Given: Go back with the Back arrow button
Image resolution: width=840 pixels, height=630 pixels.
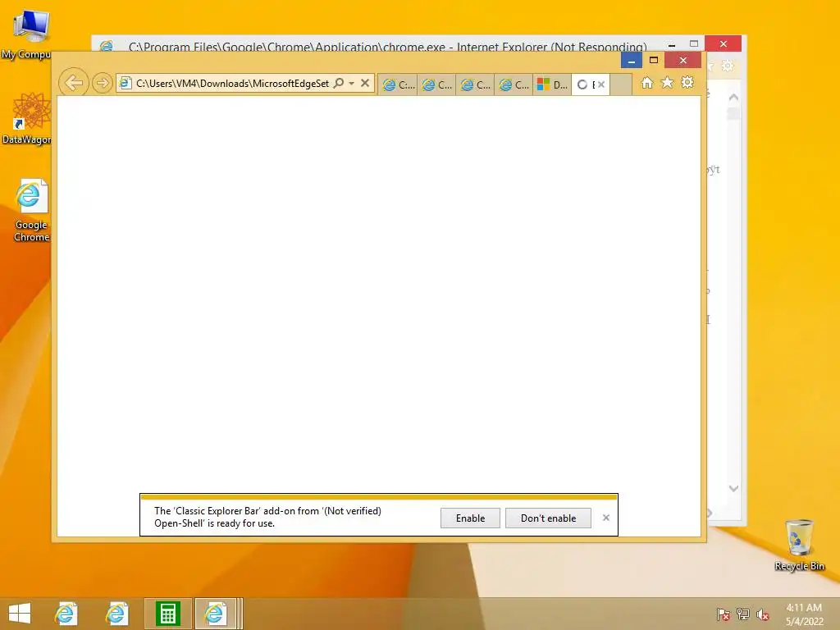Looking at the screenshot, I should coord(73,83).
